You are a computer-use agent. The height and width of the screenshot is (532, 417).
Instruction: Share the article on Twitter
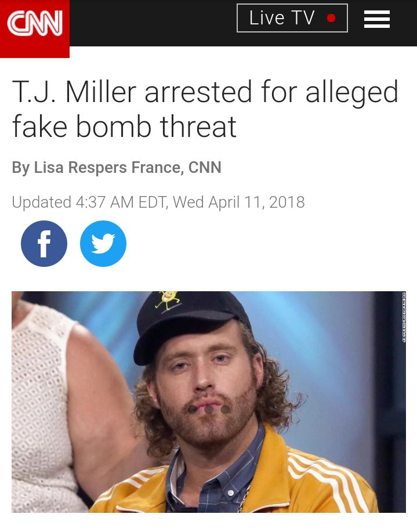click(103, 243)
